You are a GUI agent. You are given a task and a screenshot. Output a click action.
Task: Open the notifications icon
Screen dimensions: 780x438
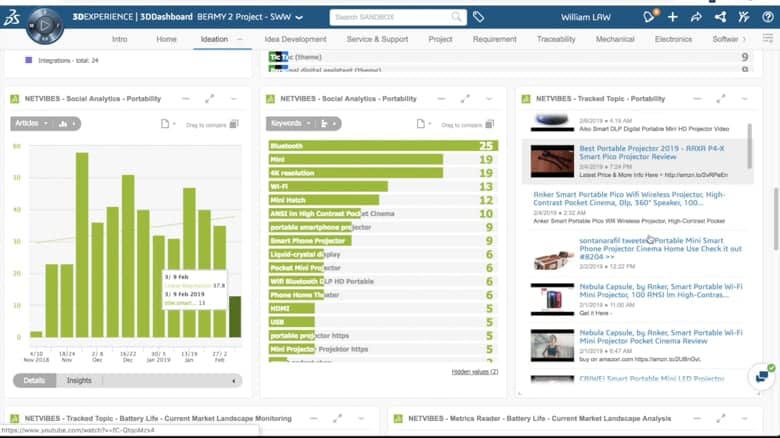click(649, 17)
